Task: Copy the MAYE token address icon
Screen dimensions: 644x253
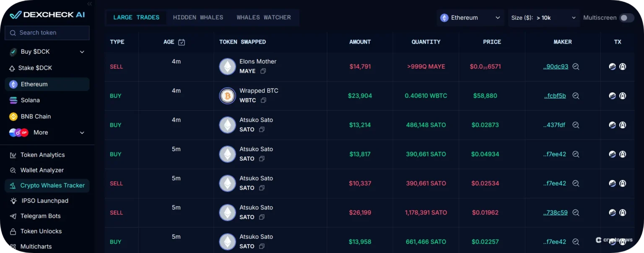Action: point(263,71)
